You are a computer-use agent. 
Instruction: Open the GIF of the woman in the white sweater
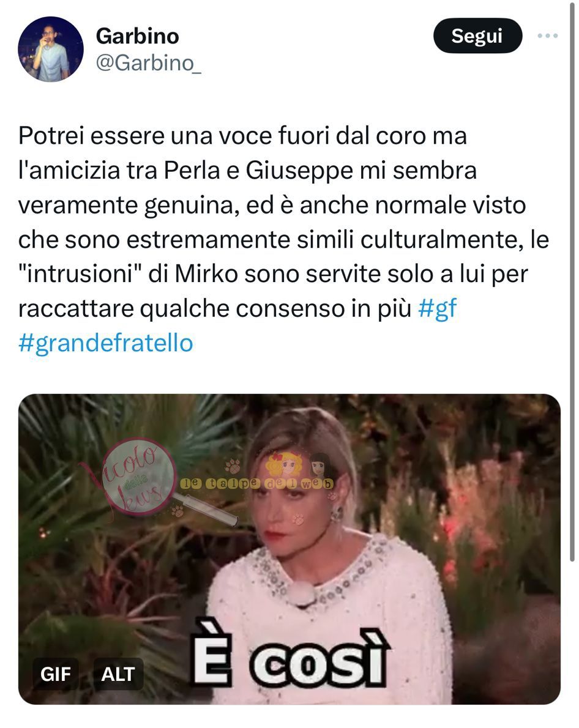289,549
